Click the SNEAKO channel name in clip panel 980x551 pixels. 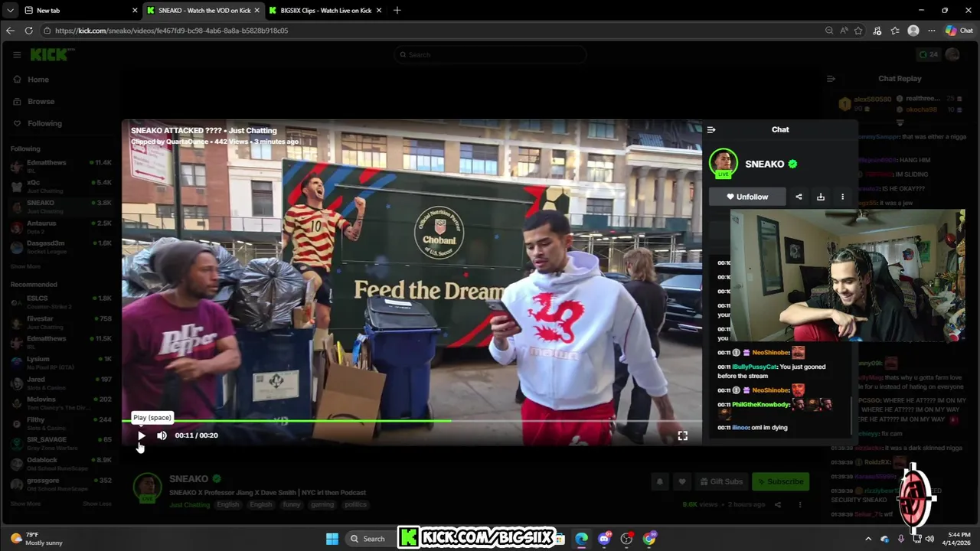coord(764,164)
